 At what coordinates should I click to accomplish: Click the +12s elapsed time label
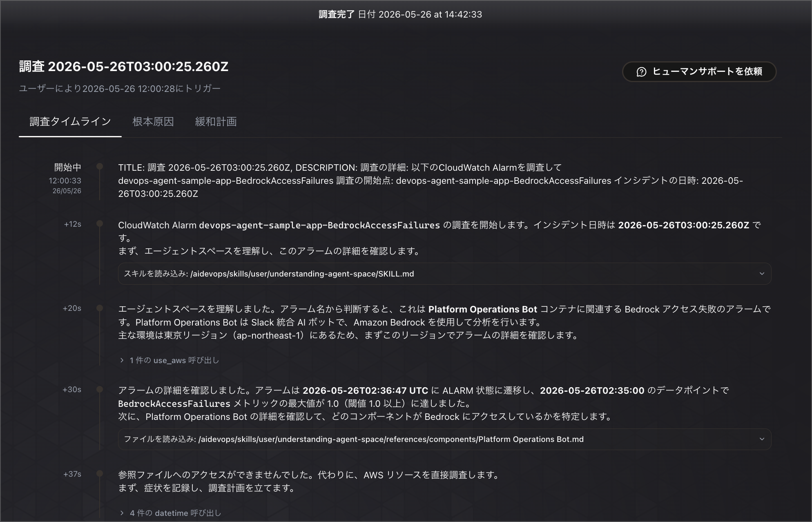coord(73,224)
